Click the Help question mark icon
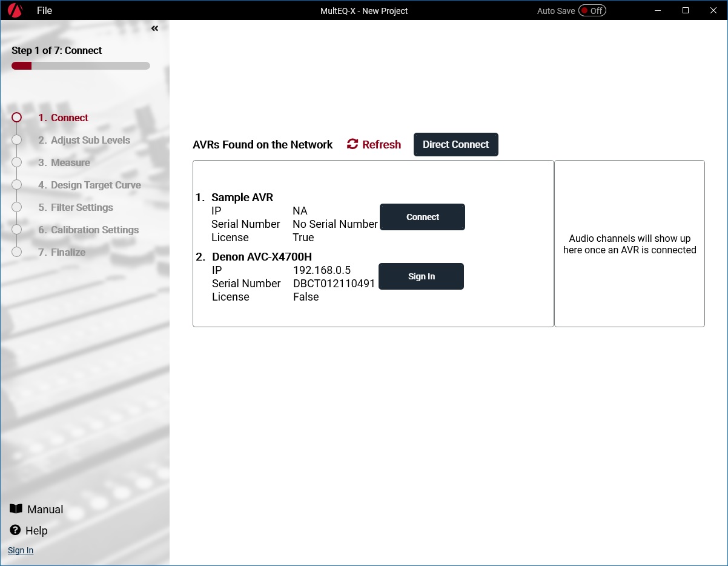This screenshot has height=566, width=728. click(x=16, y=530)
